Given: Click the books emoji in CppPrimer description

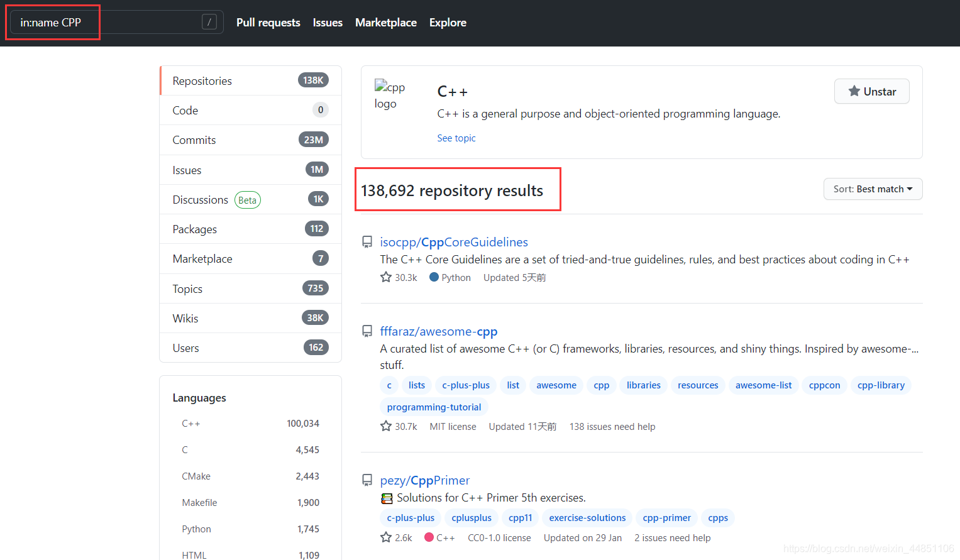Looking at the screenshot, I should coord(387,498).
